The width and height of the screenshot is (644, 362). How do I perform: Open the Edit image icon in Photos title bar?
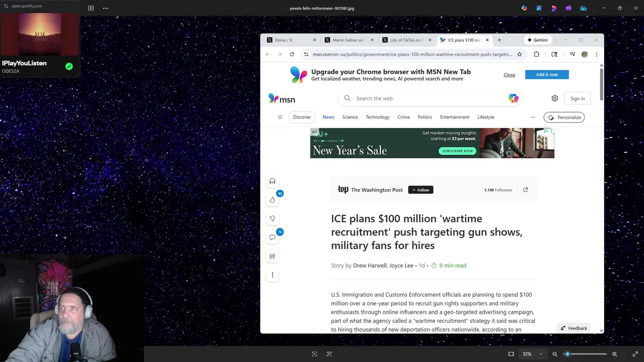(x=539, y=8)
